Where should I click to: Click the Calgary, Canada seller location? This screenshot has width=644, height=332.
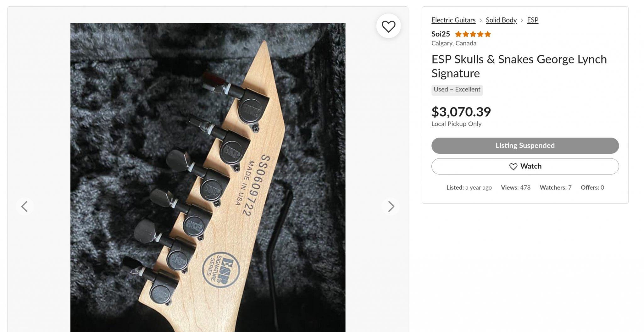tap(453, 43)
